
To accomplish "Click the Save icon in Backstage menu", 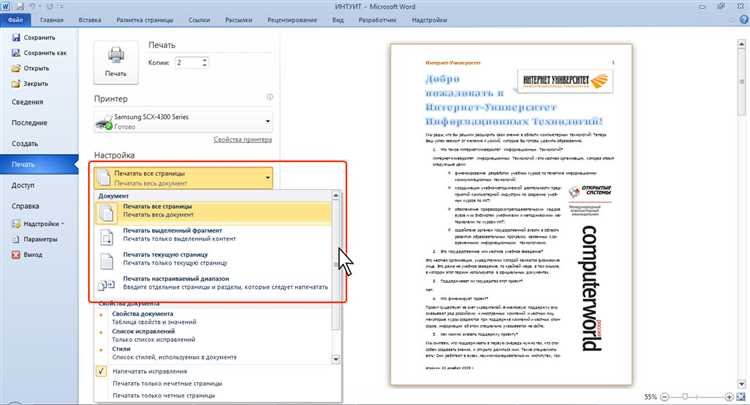I will pyautogui.click(x=16, y=36).
